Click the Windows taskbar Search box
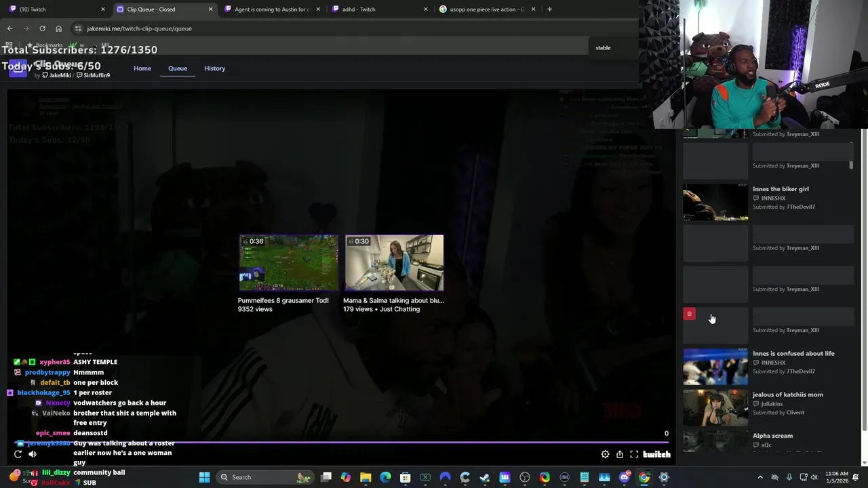The image size is (868, 488). [265, 477]
